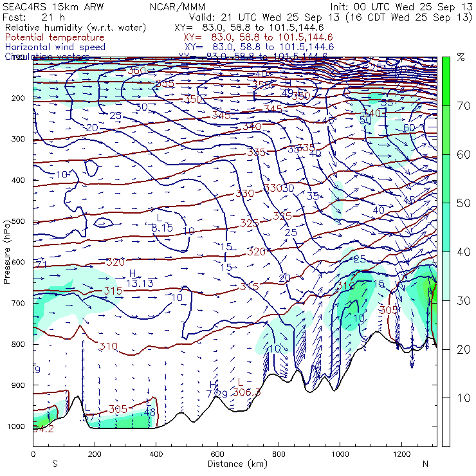476x476 pixels.
Task: Click the blue 'Horizontal wind speed' legend text
Action: coord(55,47)
